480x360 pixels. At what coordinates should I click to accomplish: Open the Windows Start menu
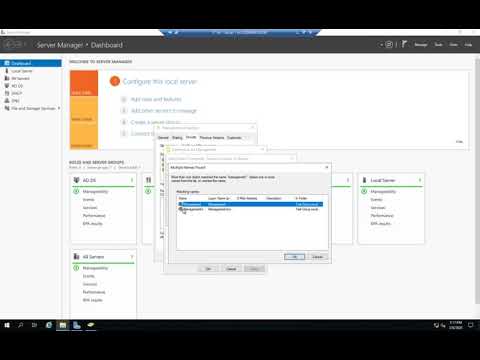[x=7, y=325]
